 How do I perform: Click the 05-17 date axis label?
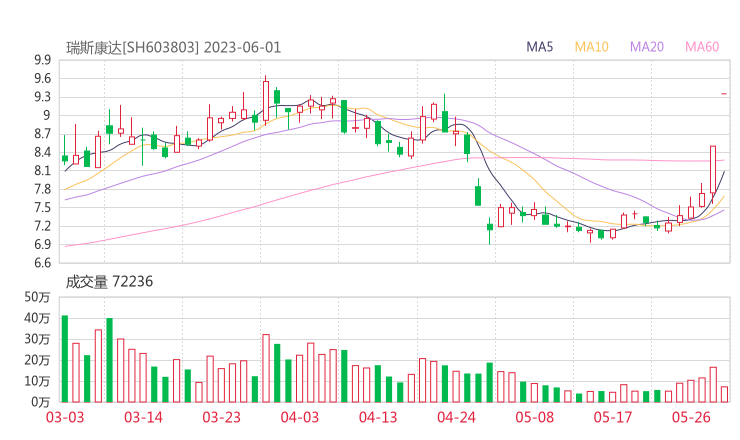[613, 417]
